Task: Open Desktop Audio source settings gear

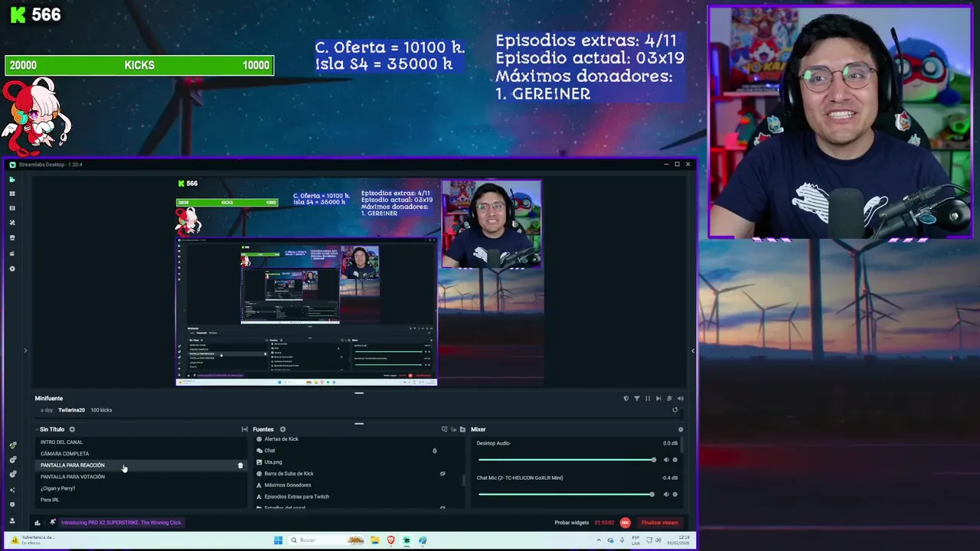Action: point(675,460)
